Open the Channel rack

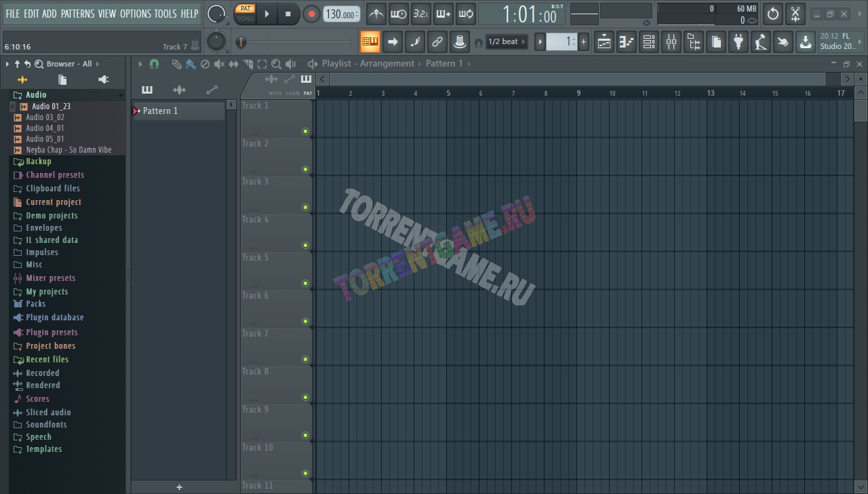click(x=649, y=42)
